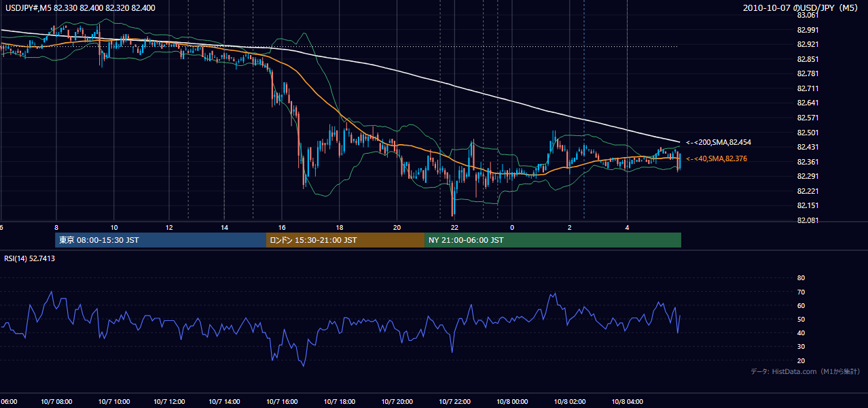Click price axis value 82.571
This screenshot has height=408, width=868.
pyautogui.click(x=808, y=118)
